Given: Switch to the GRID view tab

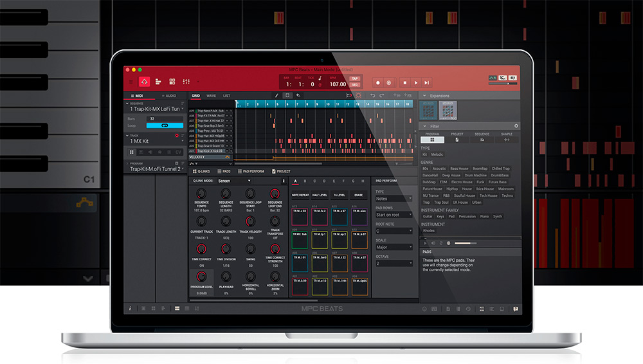Looking at the screenshot, I should click(196, 96).
